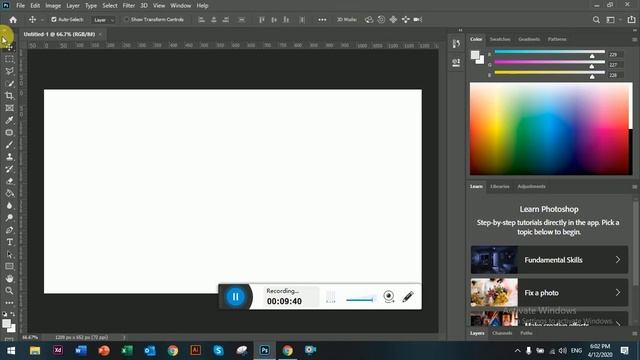Open the Share image icon
Image resolution: width=640 pixels, height=360 pixels.
click(x=631, y=20)
